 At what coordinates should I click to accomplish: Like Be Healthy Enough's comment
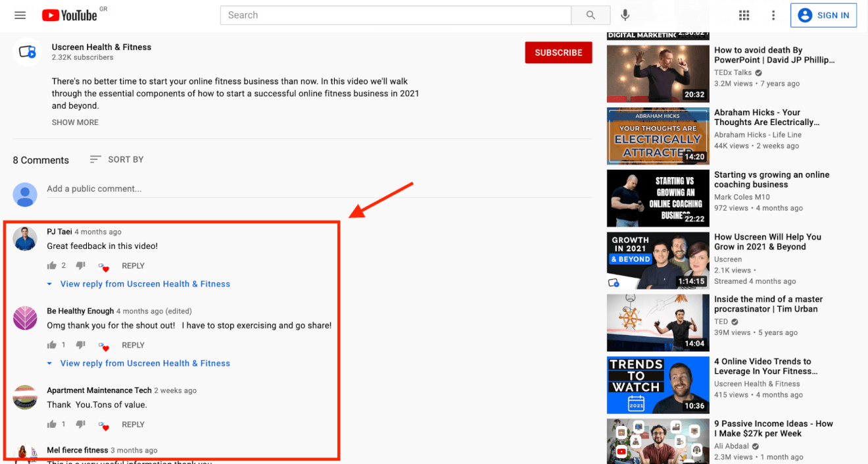click(x=52, y=345)
